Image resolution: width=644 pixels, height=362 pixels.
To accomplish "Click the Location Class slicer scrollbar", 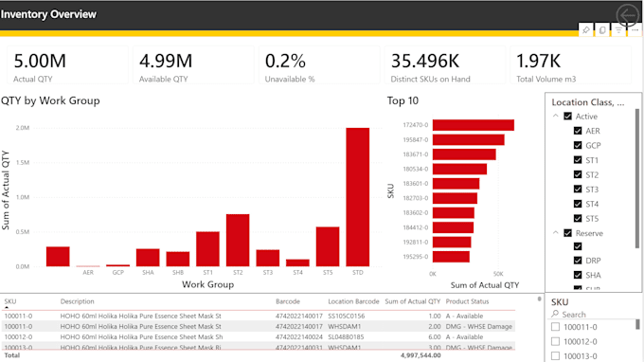I will pyautogui.click(x=637, y=178).
